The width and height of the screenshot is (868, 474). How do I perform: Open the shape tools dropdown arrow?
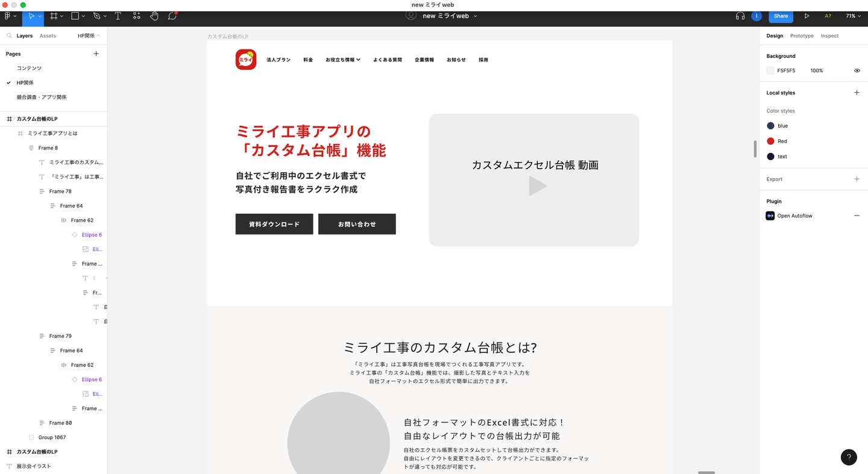[83, 16]
